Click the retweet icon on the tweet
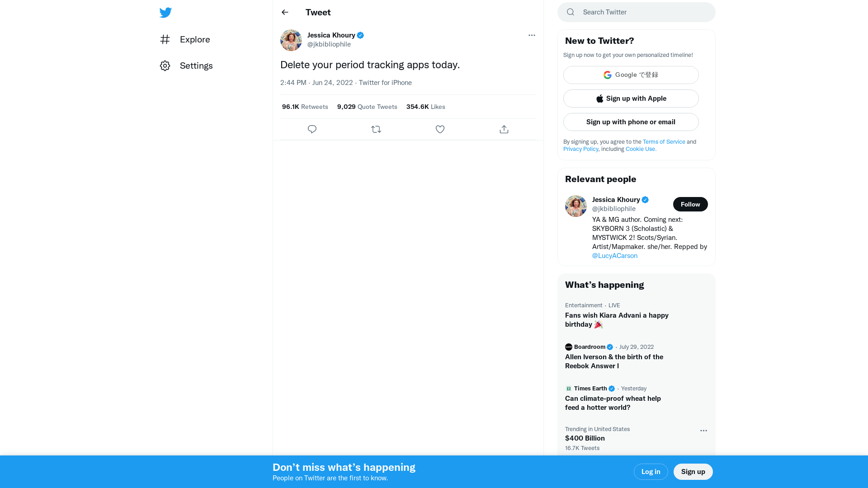 tap(376, 129)
